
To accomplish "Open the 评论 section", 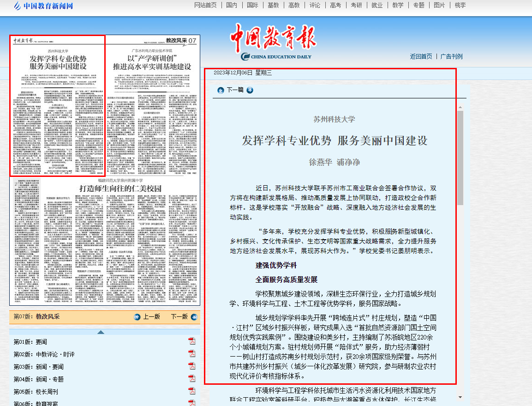I will [x=315, y=5].
